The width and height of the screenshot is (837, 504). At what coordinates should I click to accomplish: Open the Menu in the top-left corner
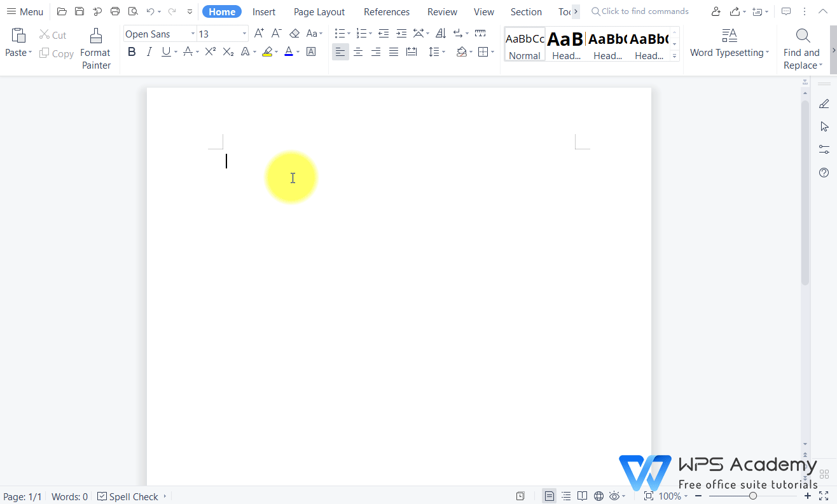[25, 11]
